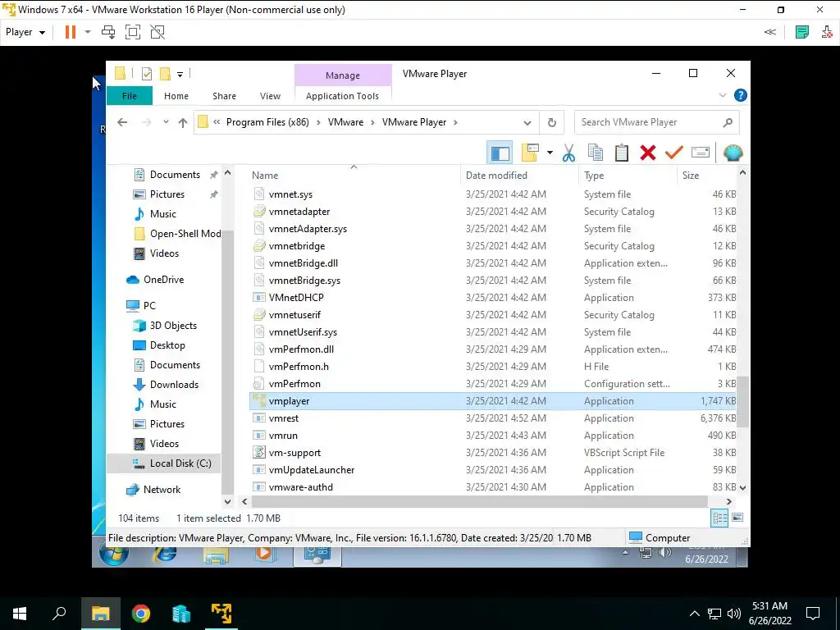Screen dimensions: 840x630
Task: Select OneDrive in navigation pane
Action: tap(155, 280)
